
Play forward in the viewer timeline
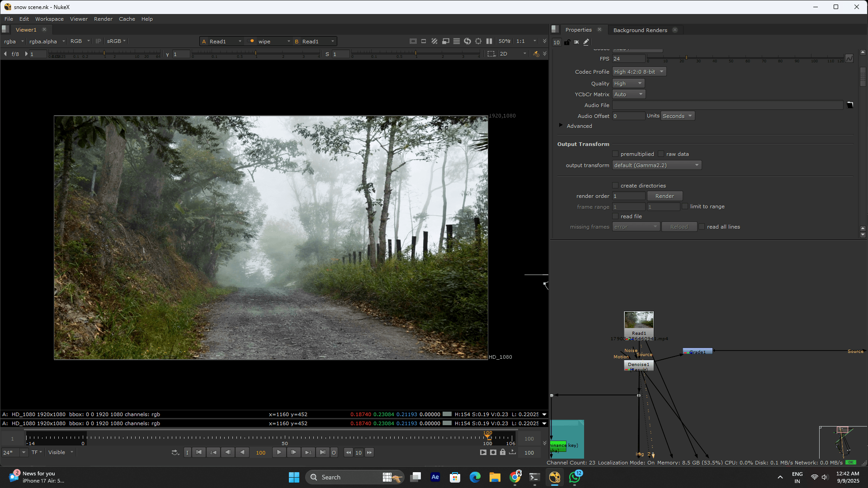[279, 452]
